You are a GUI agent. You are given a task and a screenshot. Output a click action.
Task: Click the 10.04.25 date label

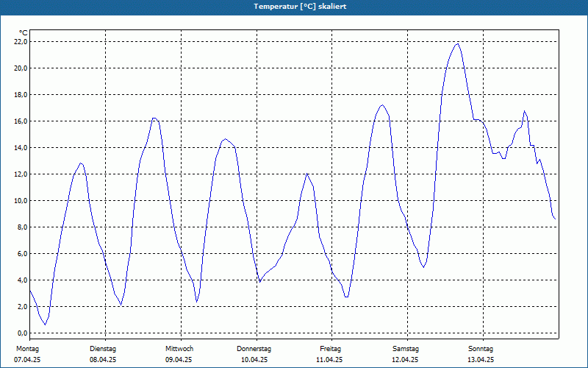(254, 360)
